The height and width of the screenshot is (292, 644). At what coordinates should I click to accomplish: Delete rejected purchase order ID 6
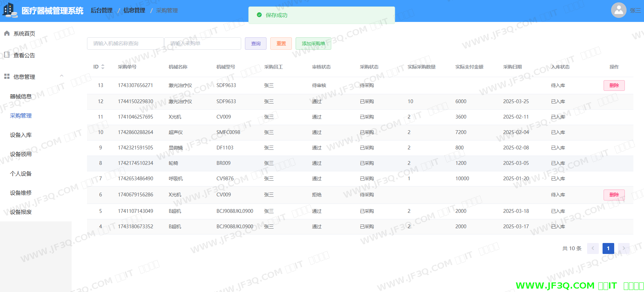[614, 195]
